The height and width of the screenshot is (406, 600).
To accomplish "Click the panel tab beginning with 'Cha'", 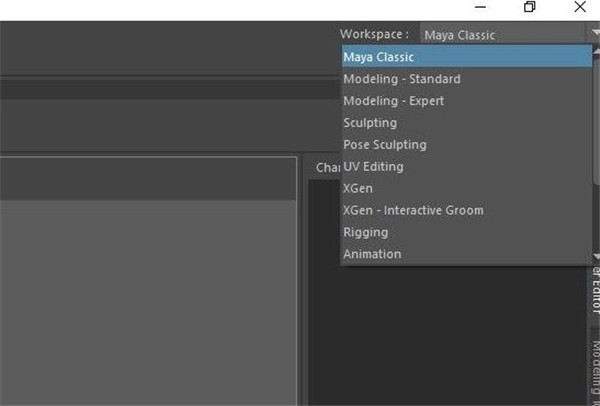I will point(328,168).
